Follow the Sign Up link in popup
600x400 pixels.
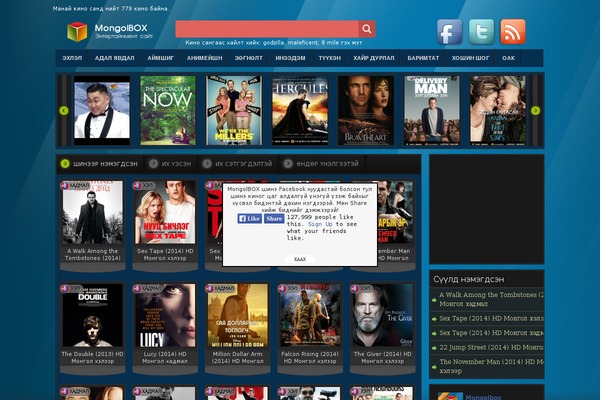[x=320, y=224]
